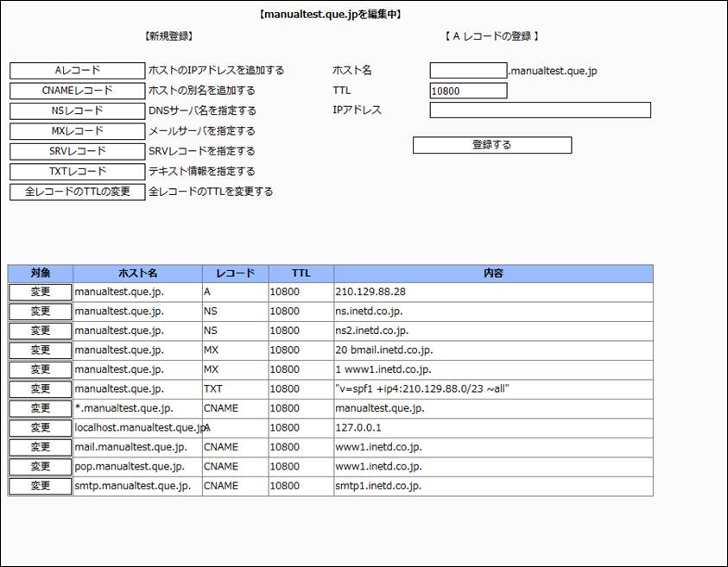Viewport: 728px width, 567px height.
Task: Click 変更 in the TXT spf1 row
Action: click(x=41, y=389)
